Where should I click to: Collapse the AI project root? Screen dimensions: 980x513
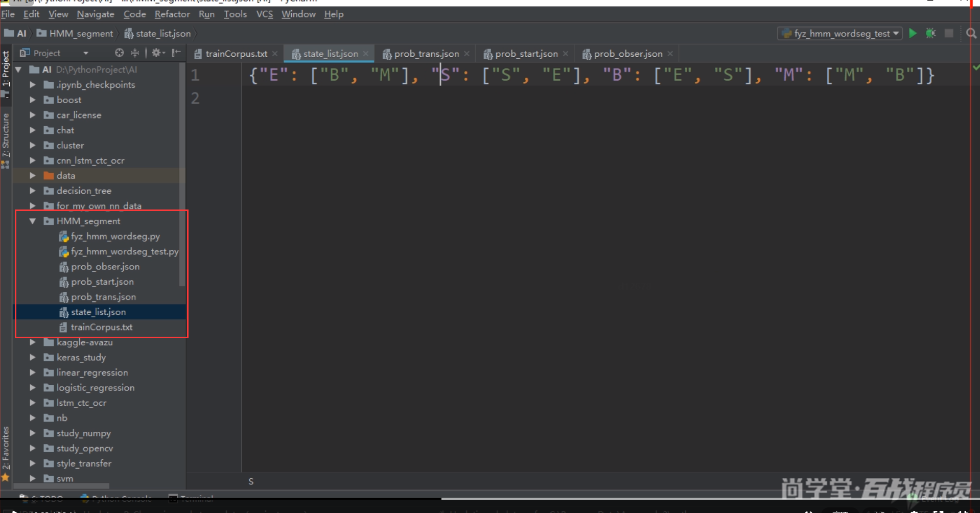[19, 69]
